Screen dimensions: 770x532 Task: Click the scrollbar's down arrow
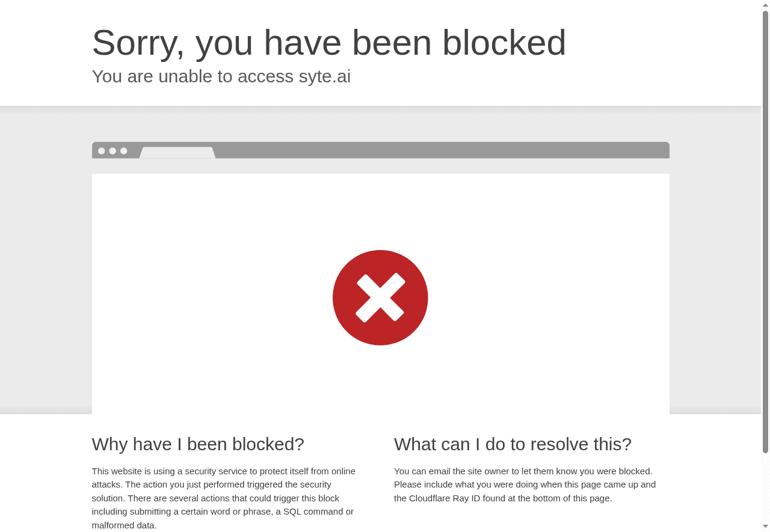pos(765,527)
